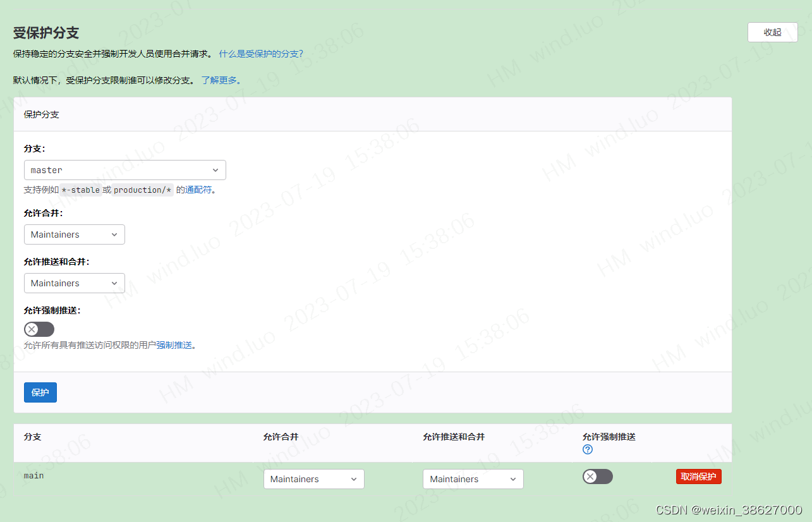Image resolution: width=812 pixels, height=522 pixels.
Task: Click the 收起 collapse button
Action: 773,32
